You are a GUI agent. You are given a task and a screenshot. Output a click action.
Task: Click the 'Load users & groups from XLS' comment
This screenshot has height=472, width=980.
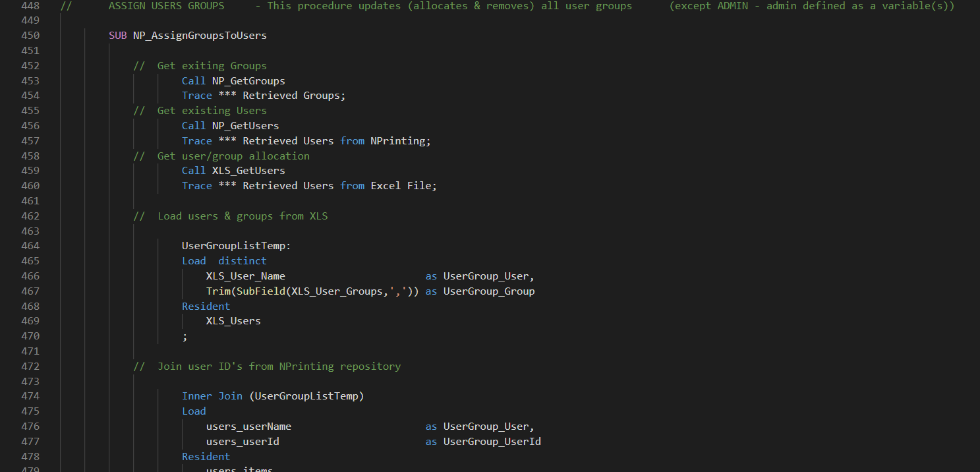click(242, 216)
